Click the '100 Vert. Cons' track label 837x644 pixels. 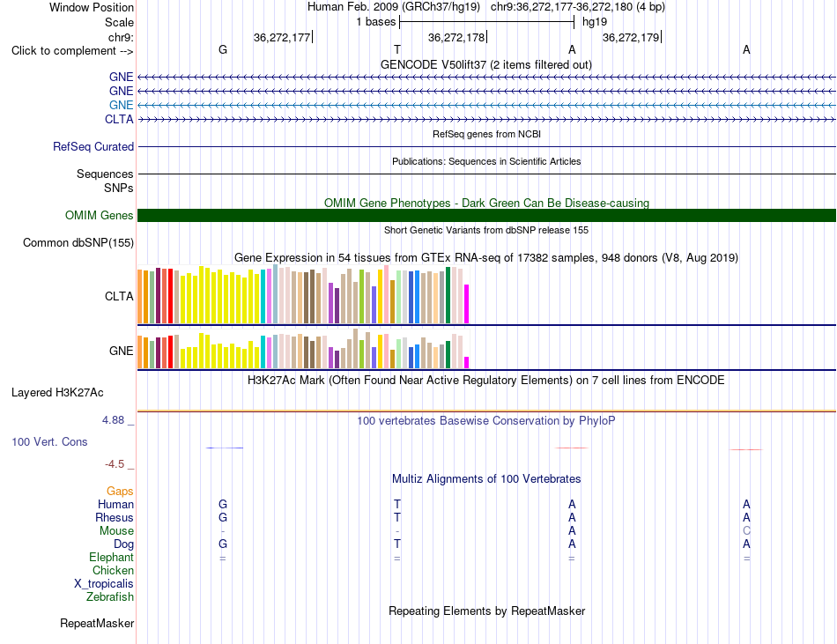coord(49,441)
